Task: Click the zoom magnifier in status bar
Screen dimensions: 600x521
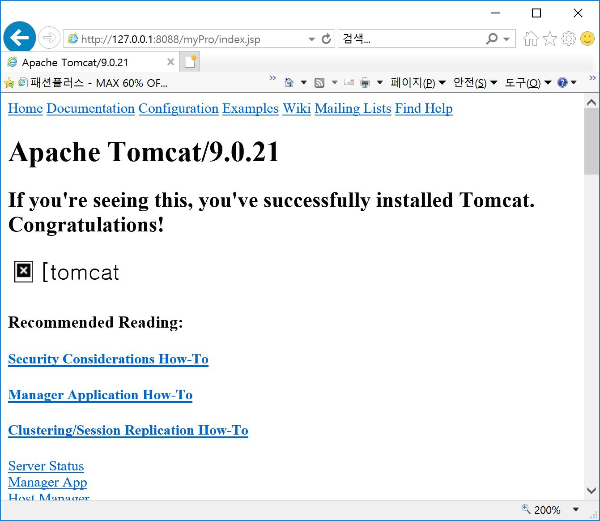Action: (x=526, y=509)
